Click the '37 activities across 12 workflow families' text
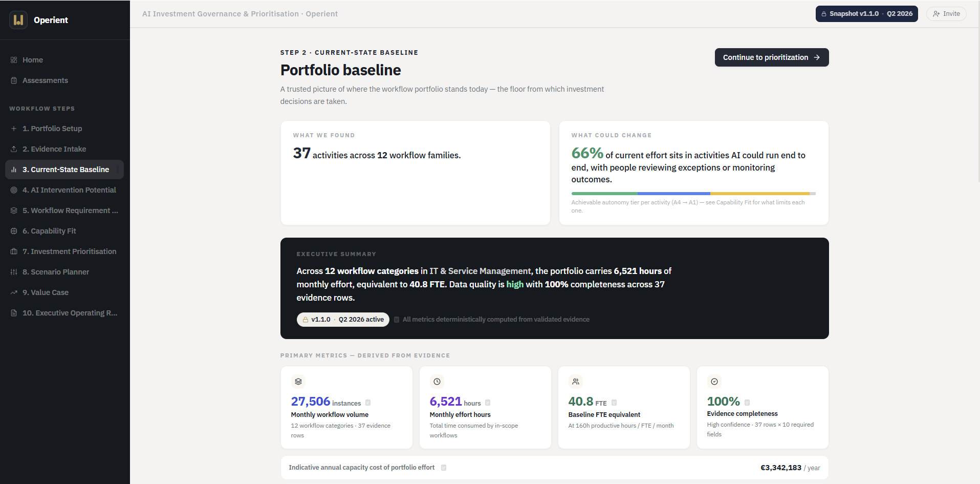 (377, 154)
